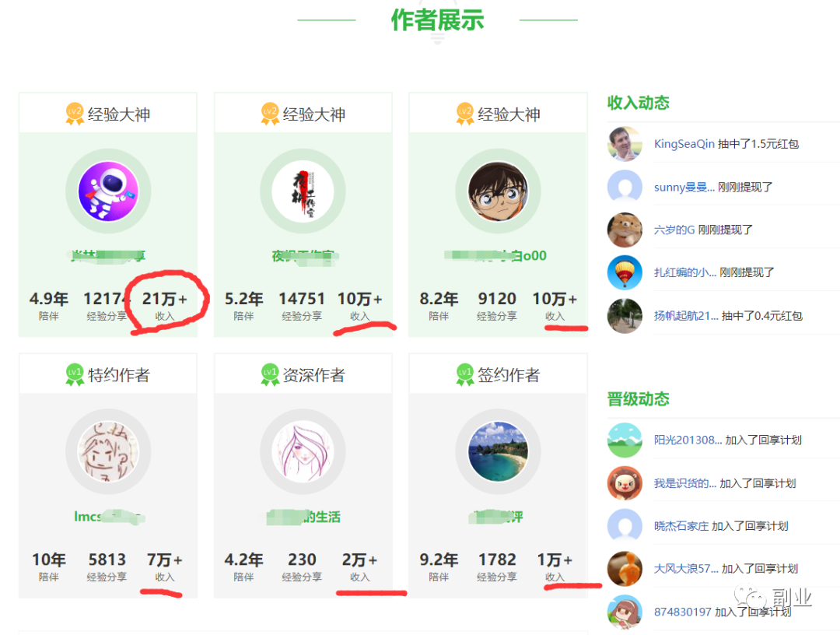
Task: Select the 收入动态 section header
Action: coord(638,103)
